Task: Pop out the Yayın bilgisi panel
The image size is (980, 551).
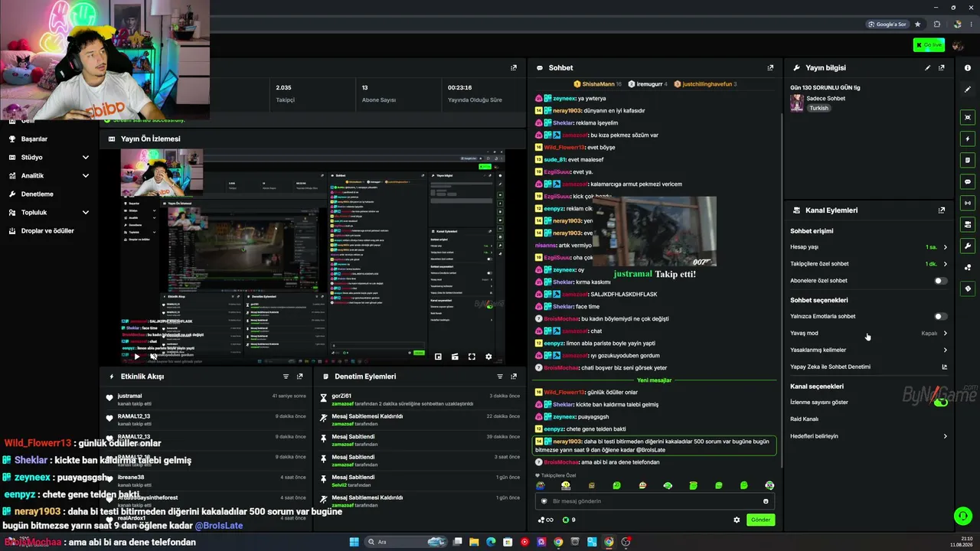Action: 942,68
